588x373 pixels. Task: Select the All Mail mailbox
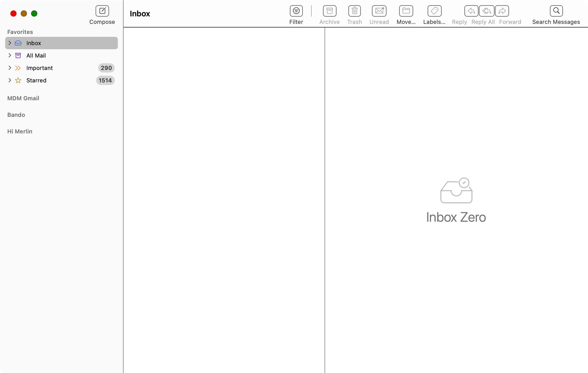36,56
